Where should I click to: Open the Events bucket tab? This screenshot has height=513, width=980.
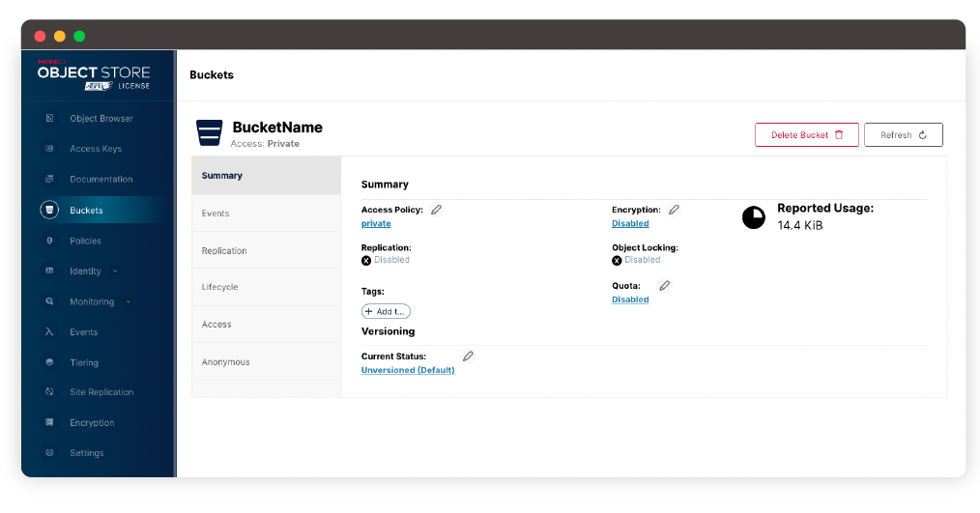click(216, 214)
